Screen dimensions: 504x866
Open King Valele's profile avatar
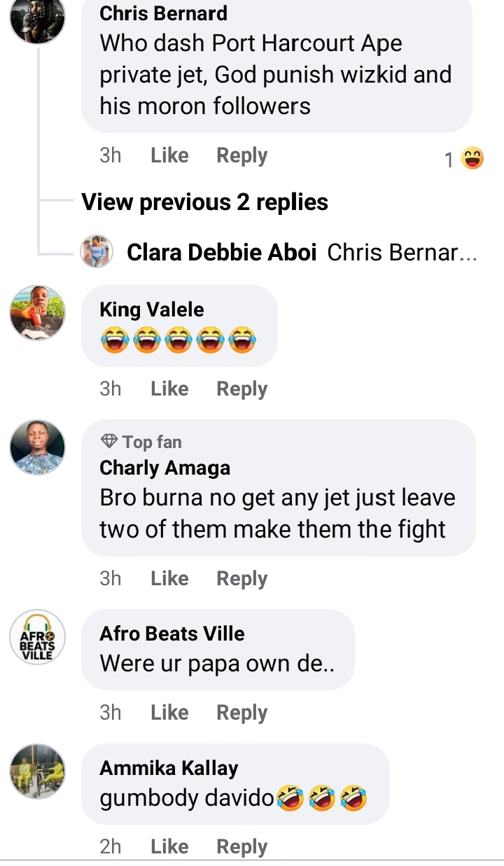point(37,312)
